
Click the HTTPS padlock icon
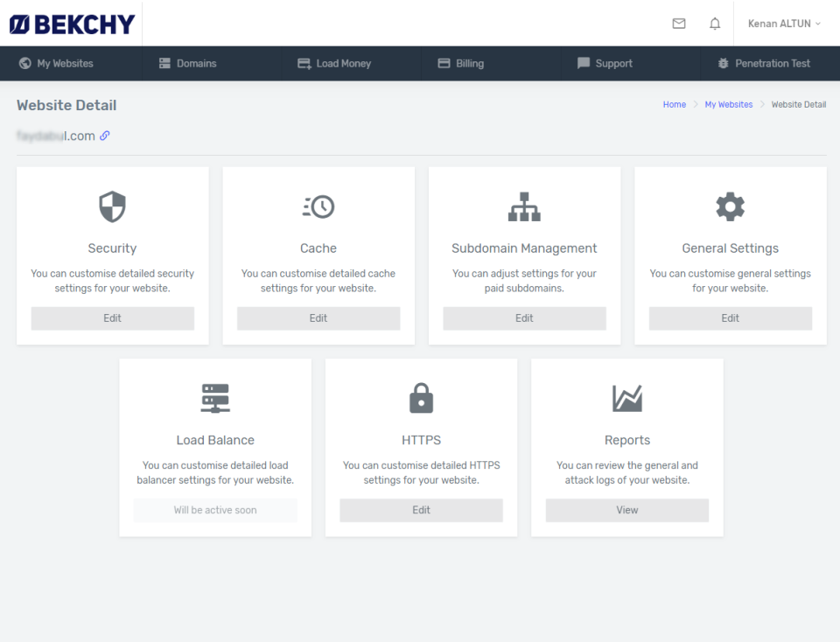pos(421,398)
